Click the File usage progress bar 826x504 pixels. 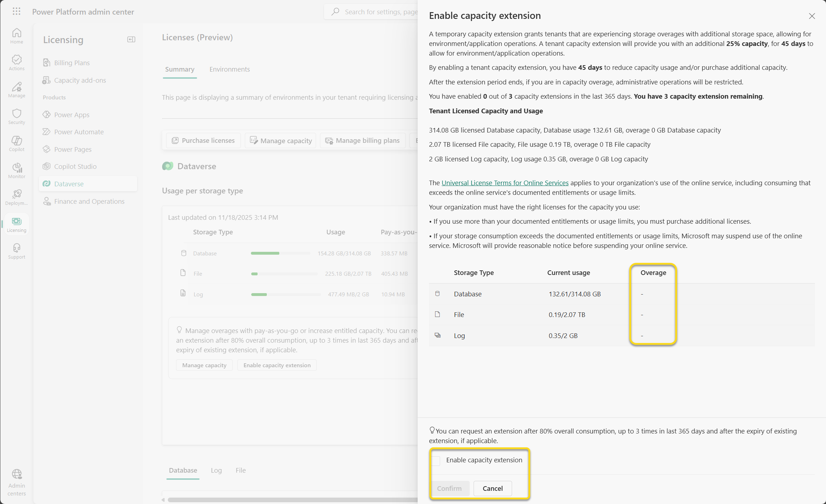pos(284,274)
